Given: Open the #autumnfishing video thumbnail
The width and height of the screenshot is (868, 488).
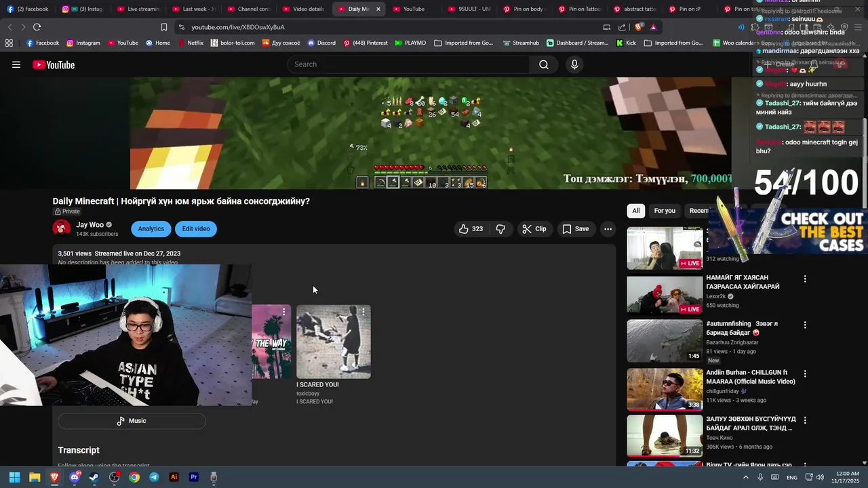Looking at the screenshot, I should coord(665,341).
